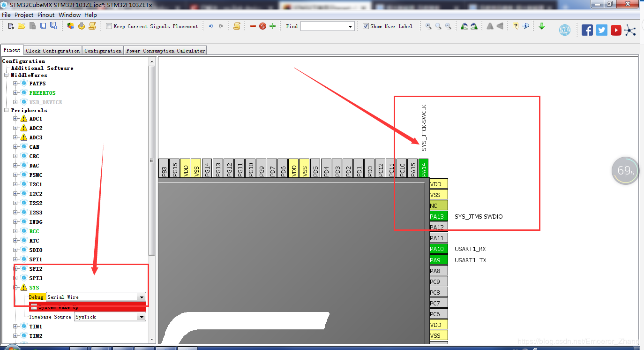Click the PB3 pin at top
Viewport: 644px width, 350px height.
(x=164, y=168)
